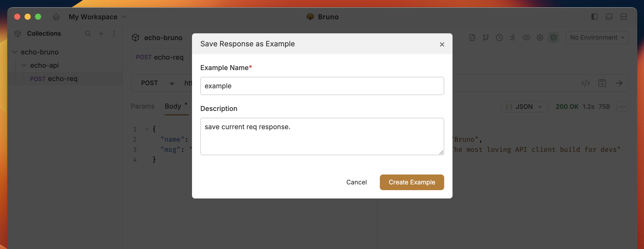The height and width of the screenshot is (249, 644).
Task: Search collections with the magnifier icon
Action: (88, 34)
